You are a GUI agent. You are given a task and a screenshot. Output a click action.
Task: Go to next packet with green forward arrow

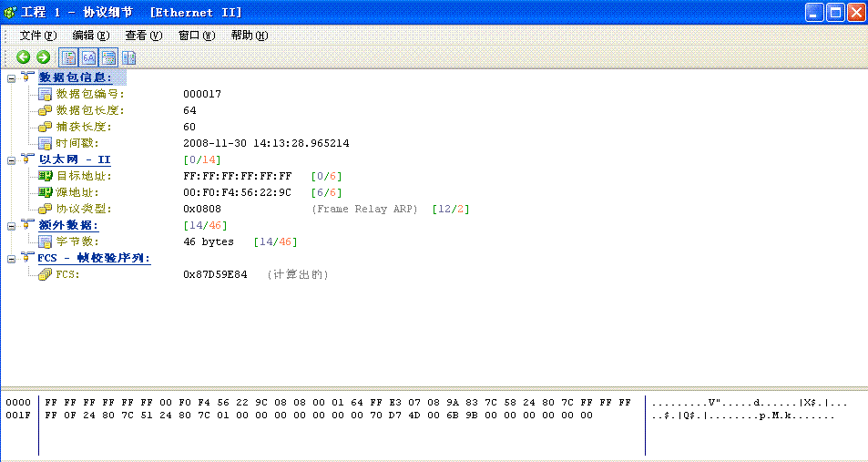(43, 57)
